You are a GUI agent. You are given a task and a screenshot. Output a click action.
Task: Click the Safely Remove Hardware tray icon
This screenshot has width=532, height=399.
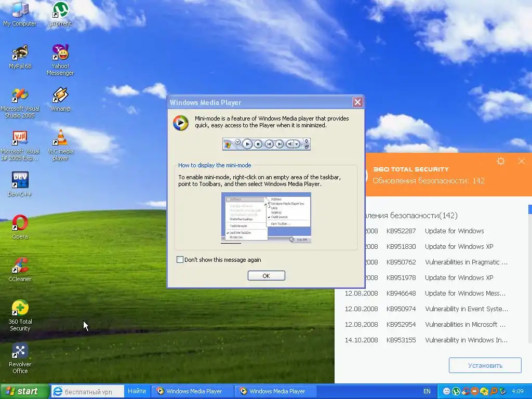(x=503, y=391)
